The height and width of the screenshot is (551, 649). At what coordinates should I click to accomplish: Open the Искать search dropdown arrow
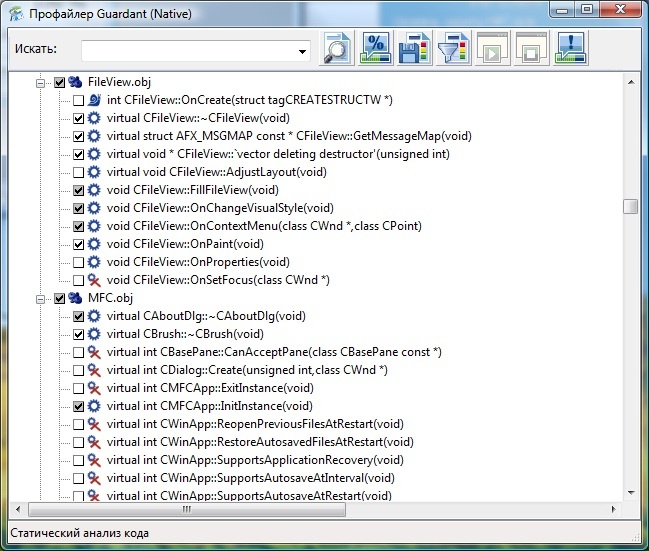302,50
